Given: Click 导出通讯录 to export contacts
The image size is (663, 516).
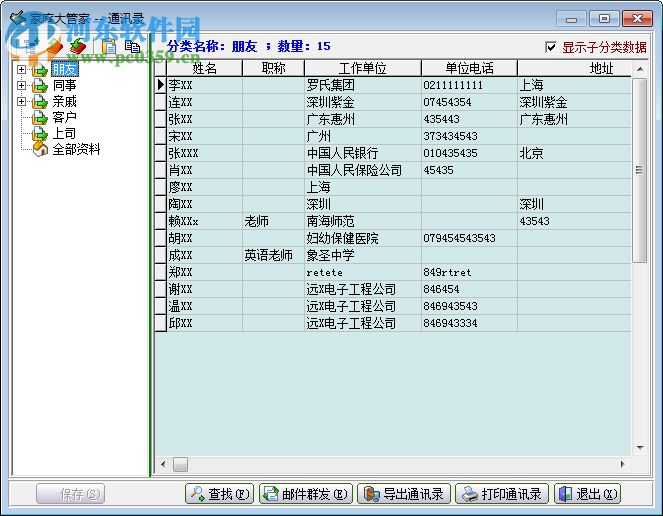Looking at the screenshot, I should [x=404, y=494].
